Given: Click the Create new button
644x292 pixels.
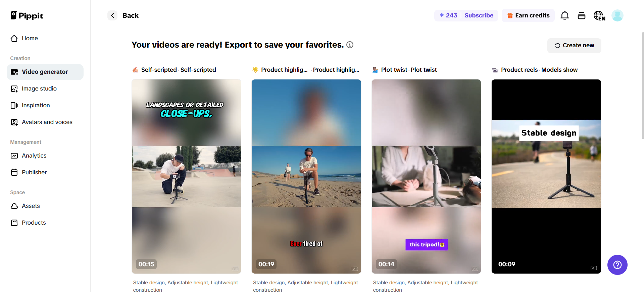Looking at the screenshot, I should pyautogui.click(x=574, y=46).
